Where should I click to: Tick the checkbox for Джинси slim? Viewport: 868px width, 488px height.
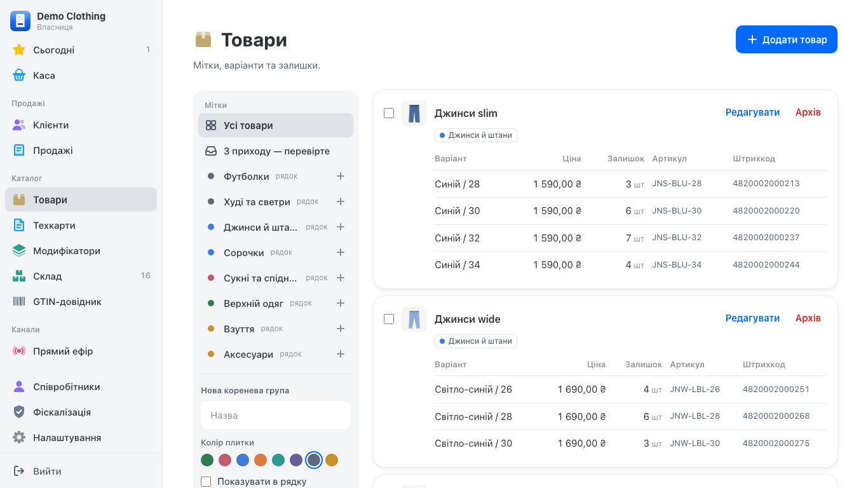click(389, 113)
